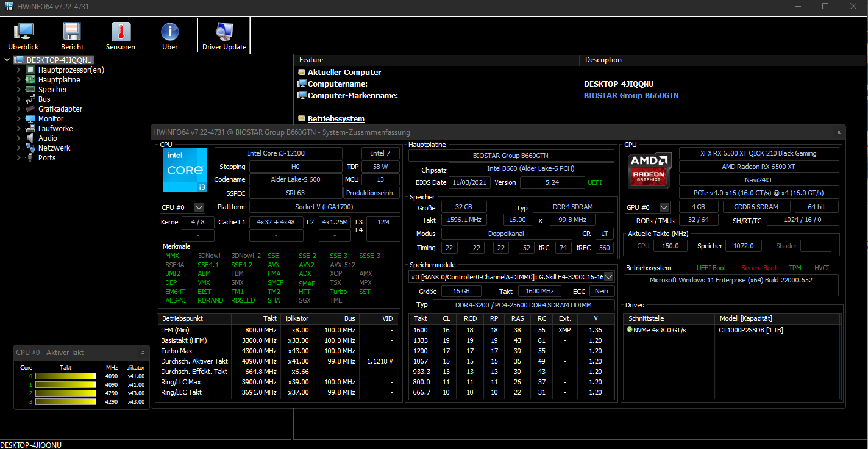868x449 pixels.
Task: Click the Ring/LLC Max row
Action: (x=277, y=382)
